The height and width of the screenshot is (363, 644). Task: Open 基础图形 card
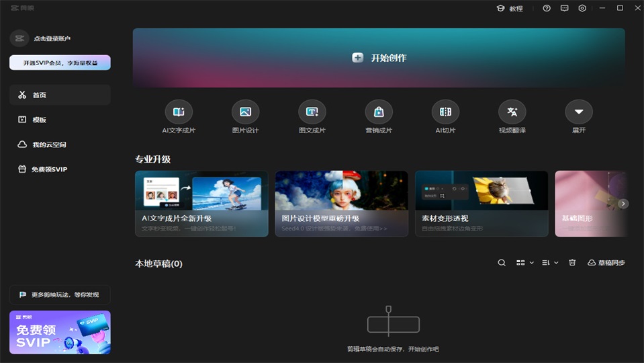point(590,204)
